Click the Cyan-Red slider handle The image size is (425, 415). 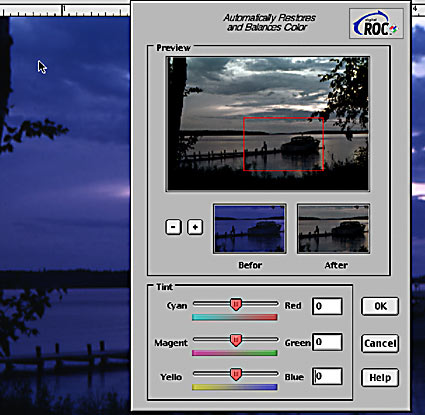click(236, 304)
